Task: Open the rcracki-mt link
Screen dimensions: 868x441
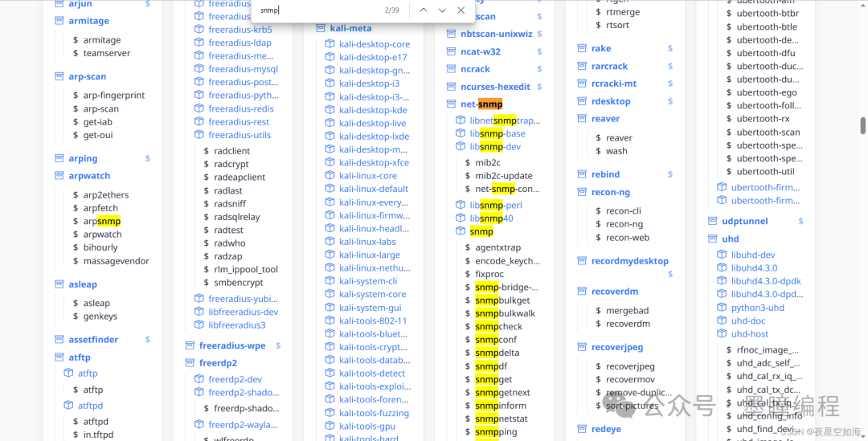Action: click(613, 84)
